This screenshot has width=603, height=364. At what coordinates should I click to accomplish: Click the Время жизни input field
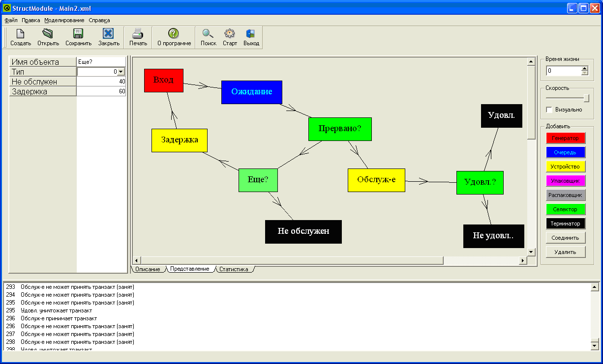[x=564, y=71]
